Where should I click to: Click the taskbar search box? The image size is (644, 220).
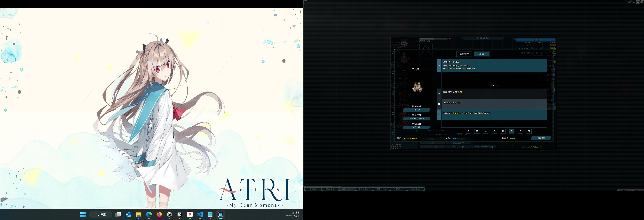coord(100,214)
